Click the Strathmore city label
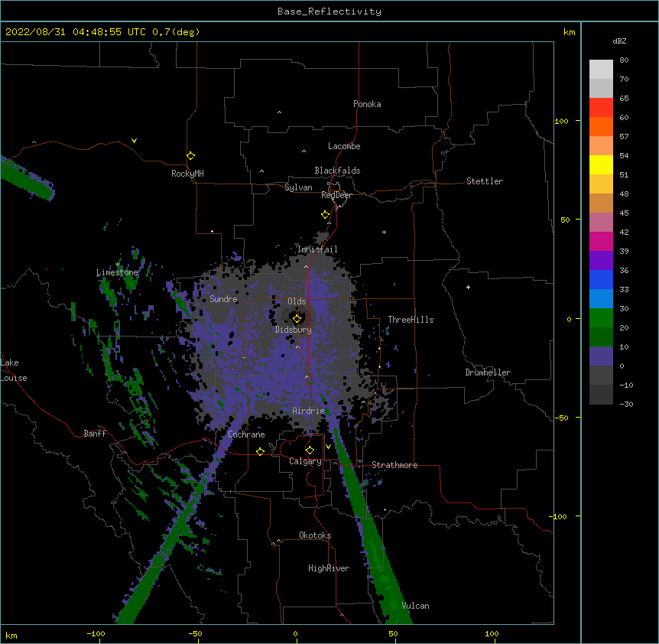This screenshot has height=644, width=659. click(x=394, y=465)
